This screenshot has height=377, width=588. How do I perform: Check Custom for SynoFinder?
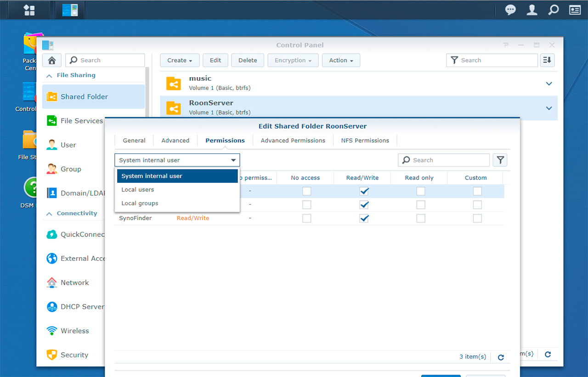coord(477,218)
